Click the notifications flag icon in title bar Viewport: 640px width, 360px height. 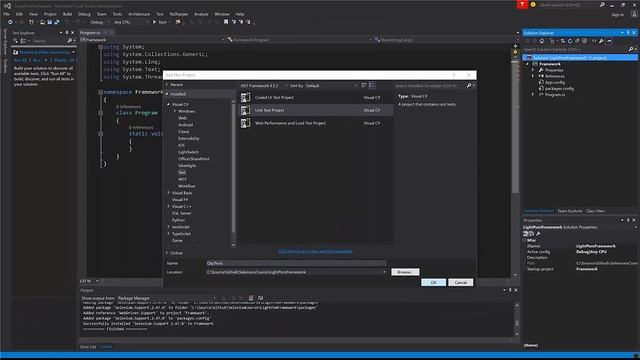point(522,4)
